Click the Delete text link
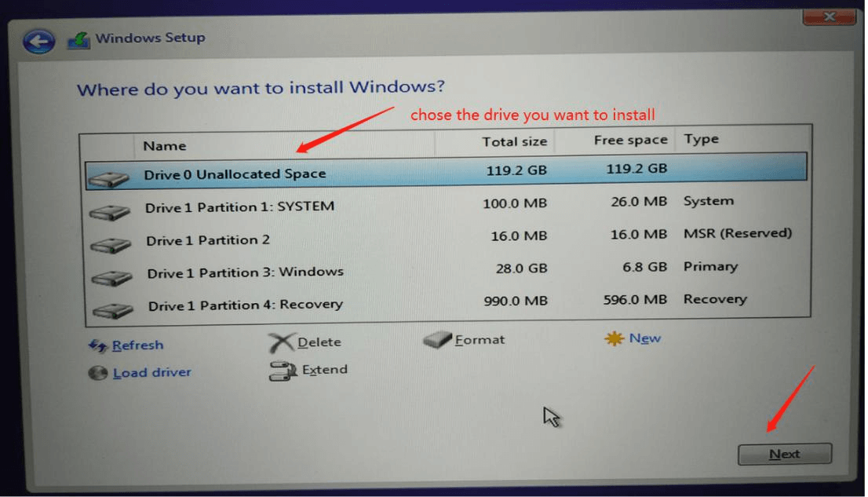Screen dimensions: 868x497 (x=319, y=342)
